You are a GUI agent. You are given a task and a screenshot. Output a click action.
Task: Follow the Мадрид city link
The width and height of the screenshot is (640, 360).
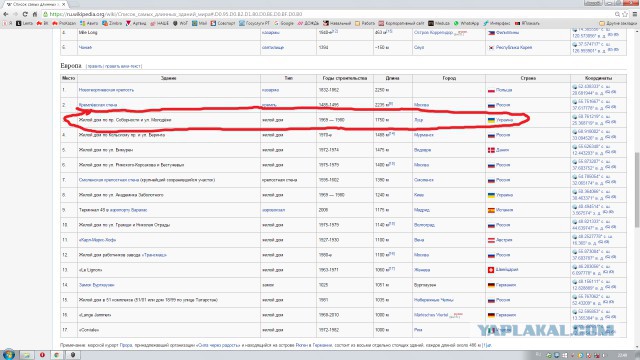tap(422, 210)
